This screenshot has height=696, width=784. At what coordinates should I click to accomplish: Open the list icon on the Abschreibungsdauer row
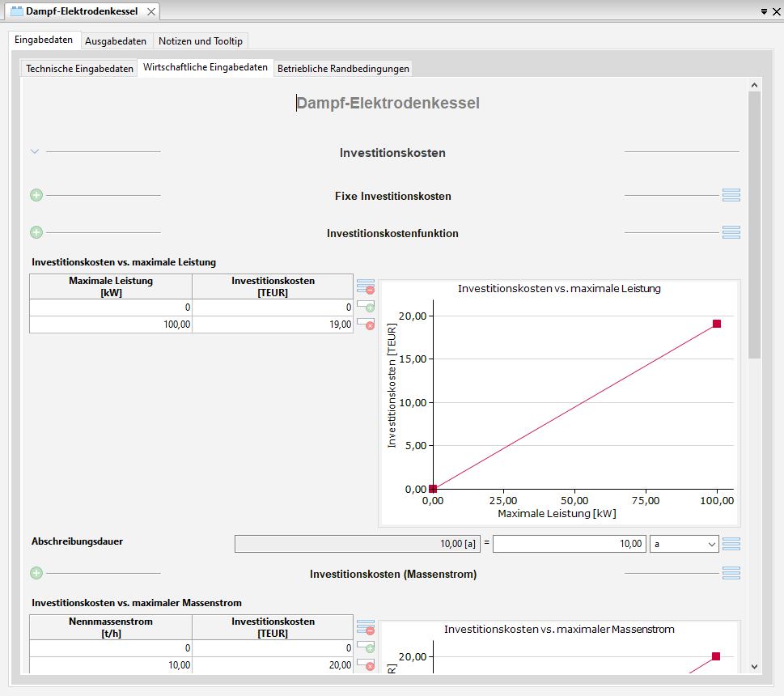tap(731, 544)
